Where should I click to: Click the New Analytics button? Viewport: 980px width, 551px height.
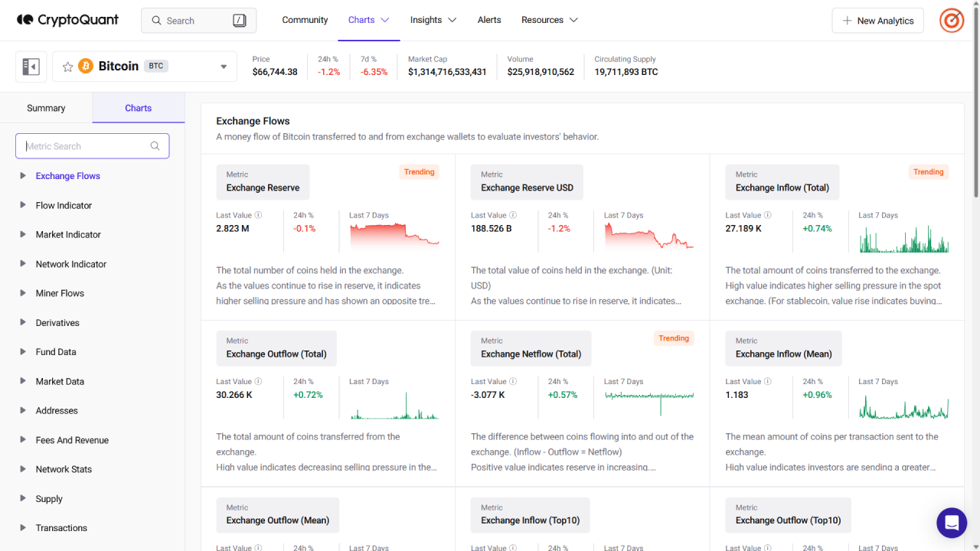pos(877,21)
